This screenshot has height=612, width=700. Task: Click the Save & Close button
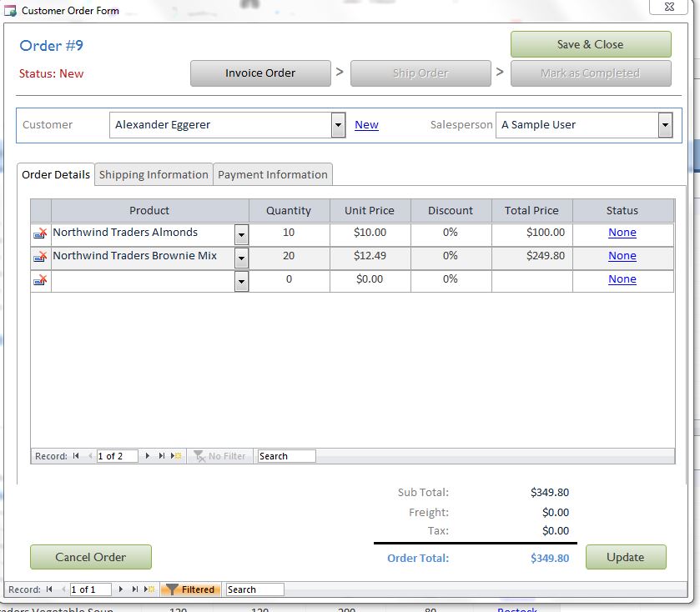591,44
